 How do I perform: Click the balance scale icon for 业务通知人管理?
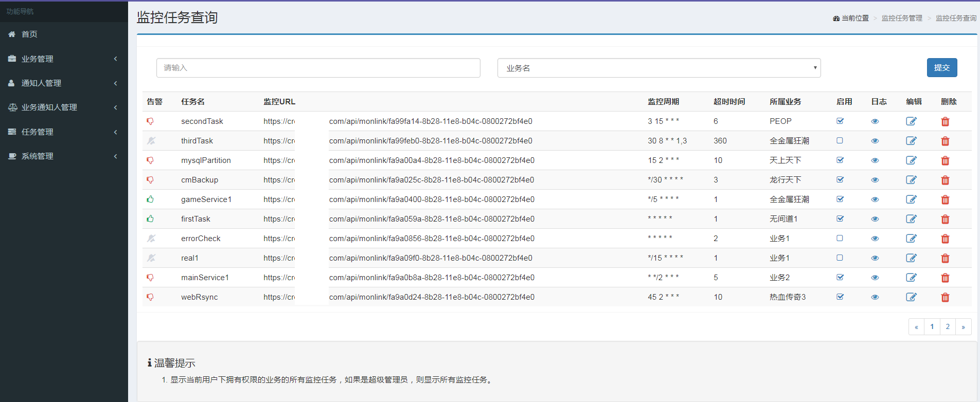(x=13, y=107)
